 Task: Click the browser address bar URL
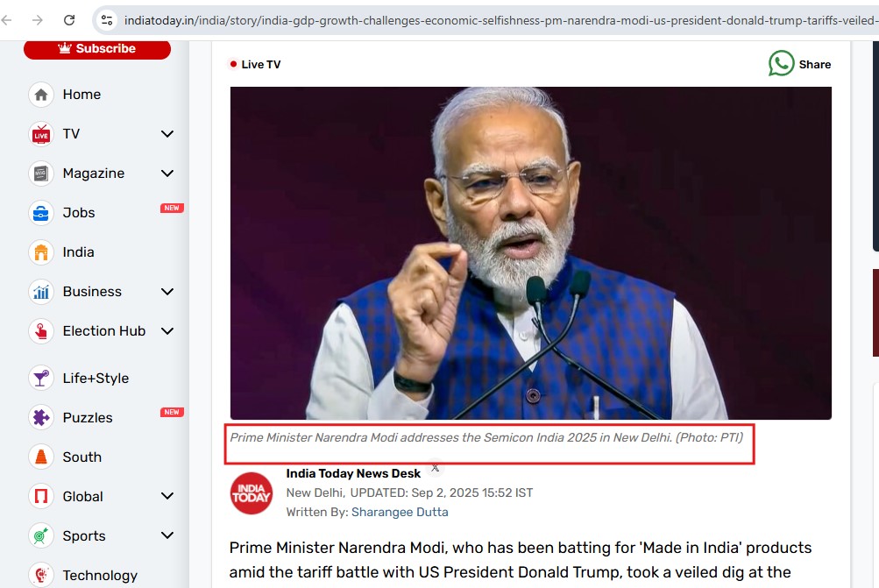(491, 19)
